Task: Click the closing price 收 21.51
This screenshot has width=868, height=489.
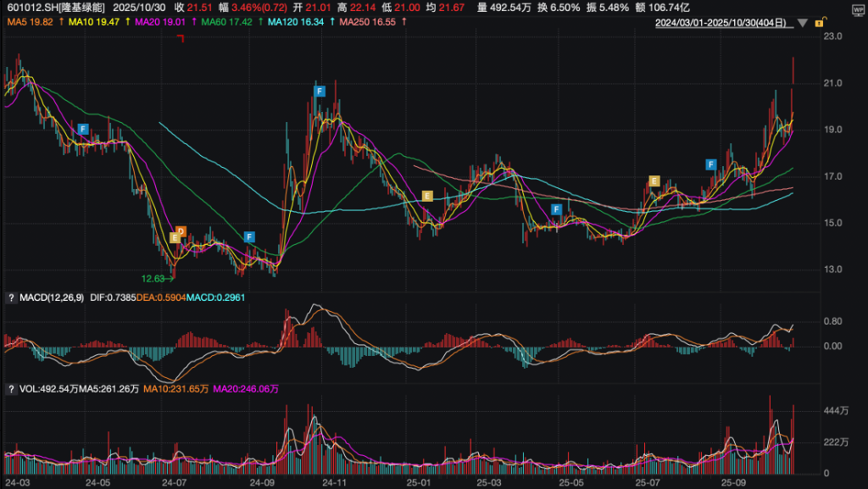Action: point(193,8)
